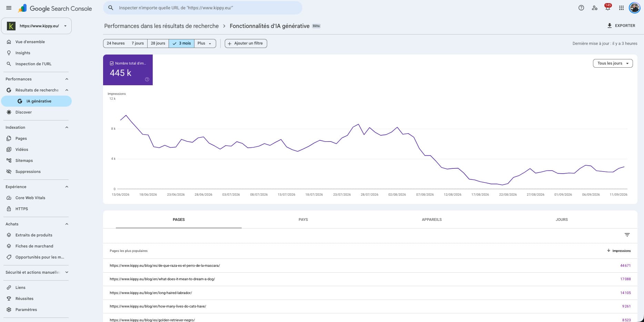The width and height of the screenshot is (644, 322).
Task: Open notifications bell with 145 badge
Action: tap(608, 7)
